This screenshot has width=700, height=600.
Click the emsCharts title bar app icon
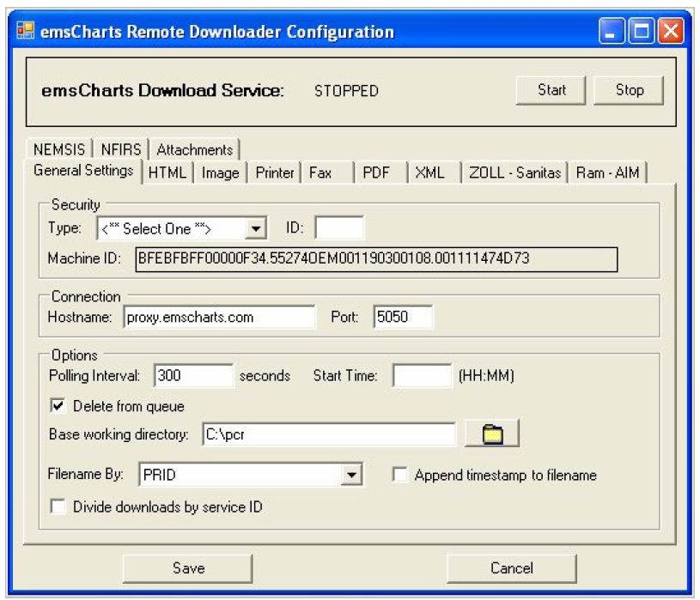pyautogui.click(x=26, y=32)
